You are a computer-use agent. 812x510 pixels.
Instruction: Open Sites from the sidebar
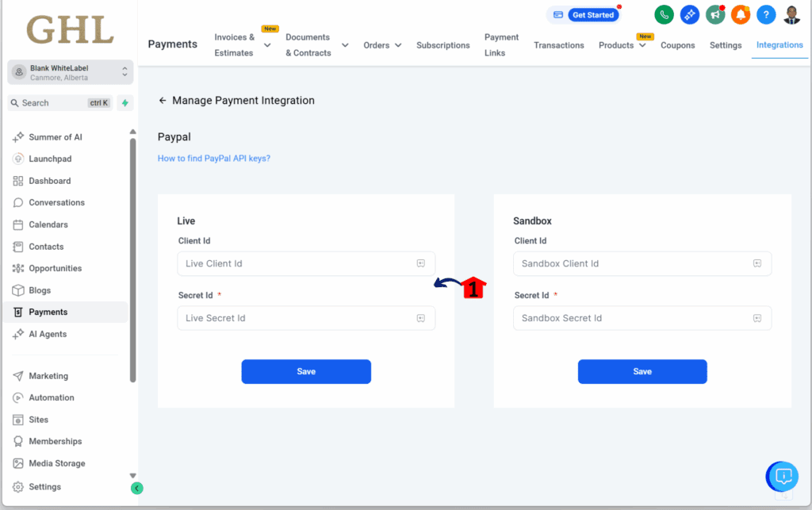38,420
